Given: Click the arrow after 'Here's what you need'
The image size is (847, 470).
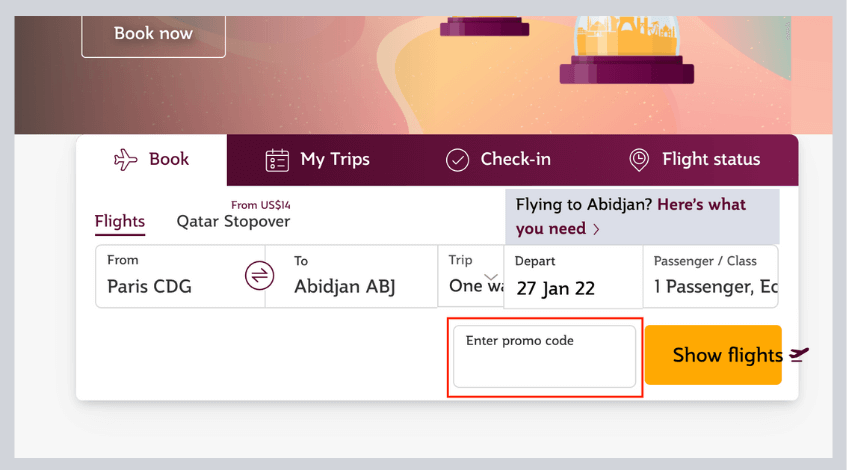Looking at the screenshot, I should [596, 229].
